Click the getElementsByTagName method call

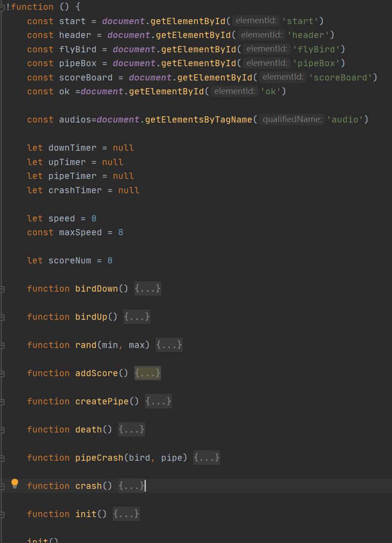point(199,120)
